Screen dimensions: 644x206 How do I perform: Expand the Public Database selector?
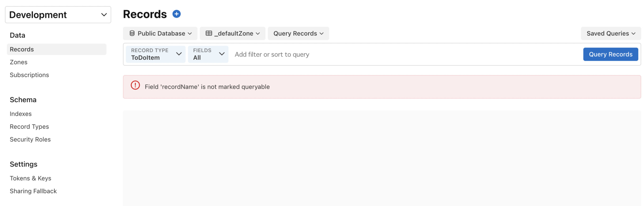pyautogui.click(x=160, y=33)
